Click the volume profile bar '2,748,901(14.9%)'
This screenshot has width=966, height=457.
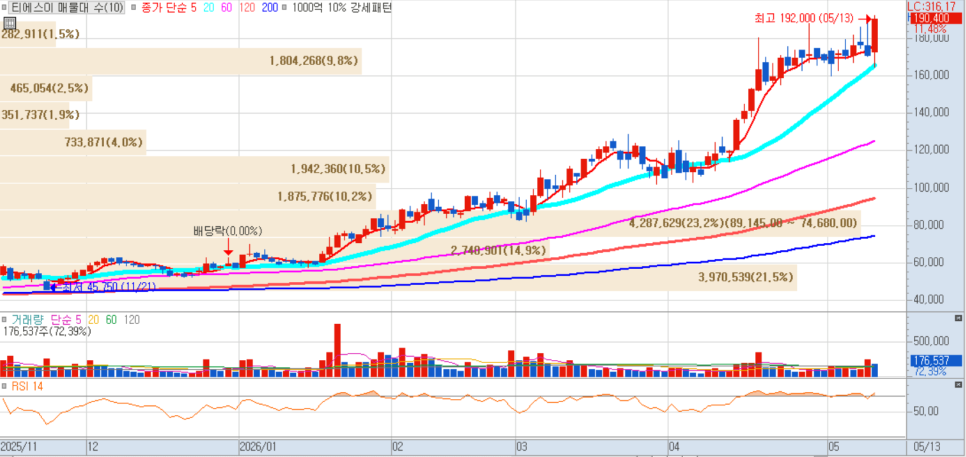[274, 250]
